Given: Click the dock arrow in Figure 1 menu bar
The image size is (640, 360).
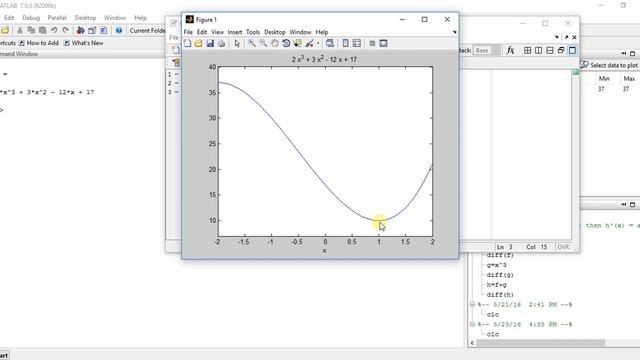Looking at the screenshot, I should (454, 32).
